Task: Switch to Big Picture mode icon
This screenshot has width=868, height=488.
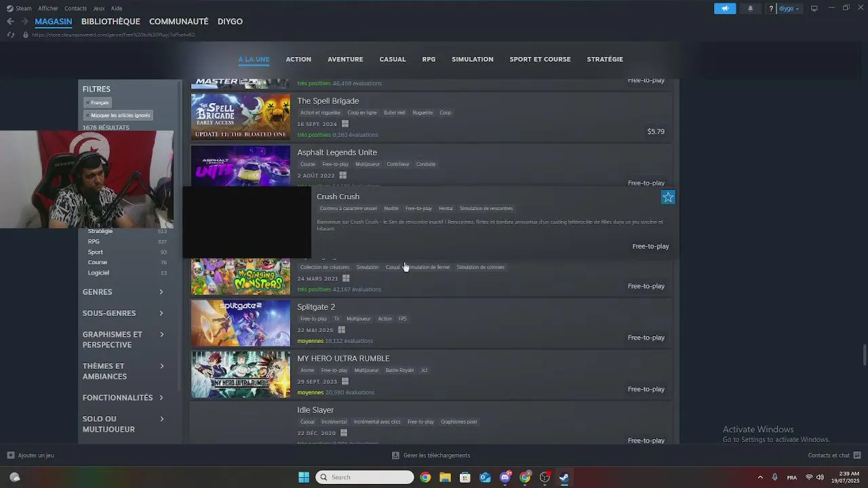Action: tap(814, 8)
